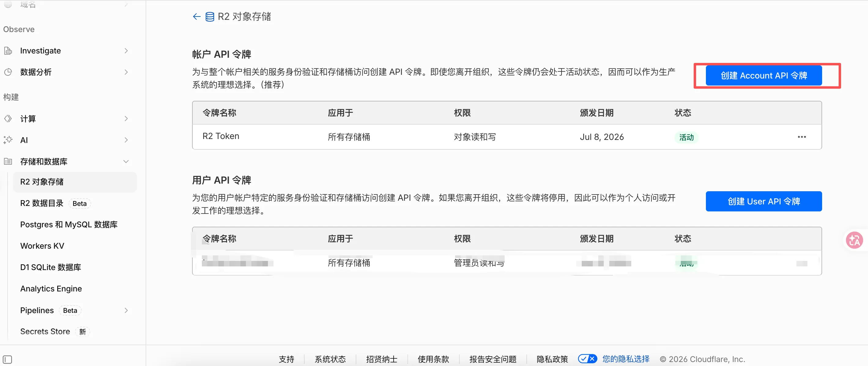The image size is (868, 366).
Task: Open the pink translation floating icon
Action: pos(854,240)
